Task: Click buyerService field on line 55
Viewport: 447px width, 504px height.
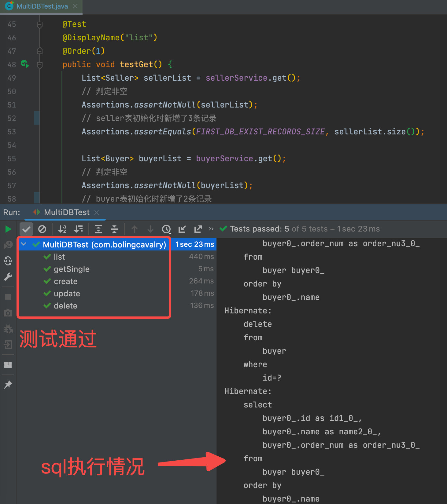Action: [224, 159]
